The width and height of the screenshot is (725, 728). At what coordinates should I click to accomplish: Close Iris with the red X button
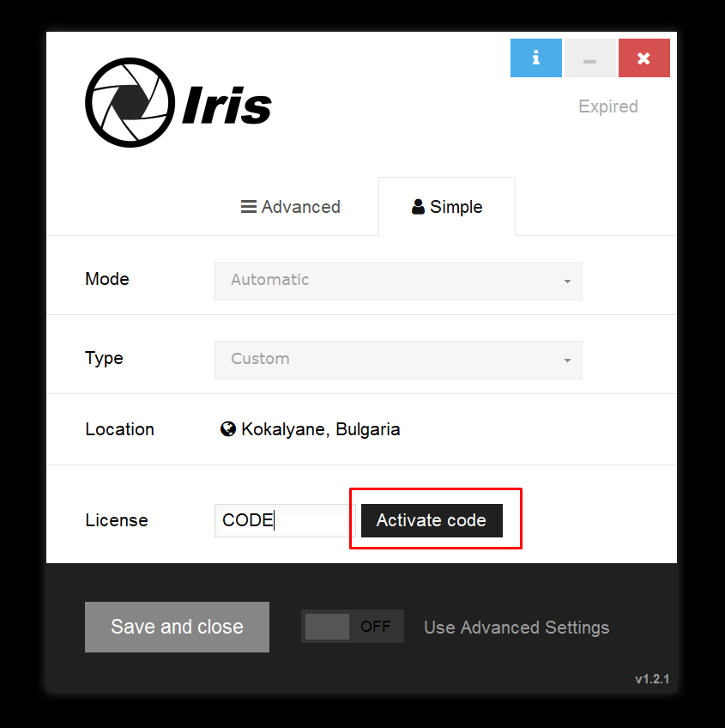643,58
